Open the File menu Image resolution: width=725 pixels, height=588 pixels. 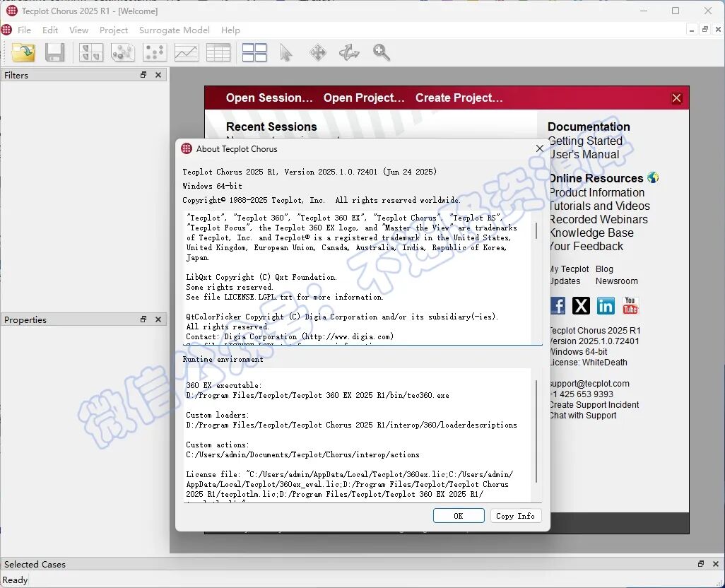pyautogui.click(x=24, y=30)
